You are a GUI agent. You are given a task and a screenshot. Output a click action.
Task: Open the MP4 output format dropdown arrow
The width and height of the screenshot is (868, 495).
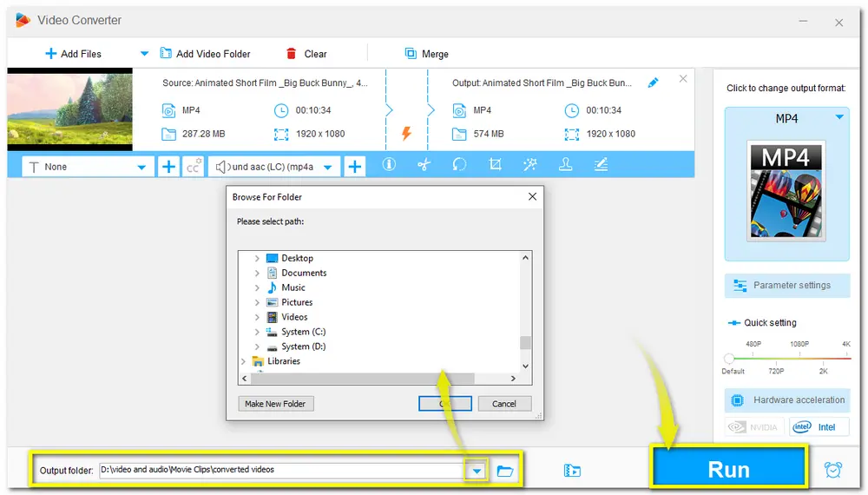(x=839, y=117)
